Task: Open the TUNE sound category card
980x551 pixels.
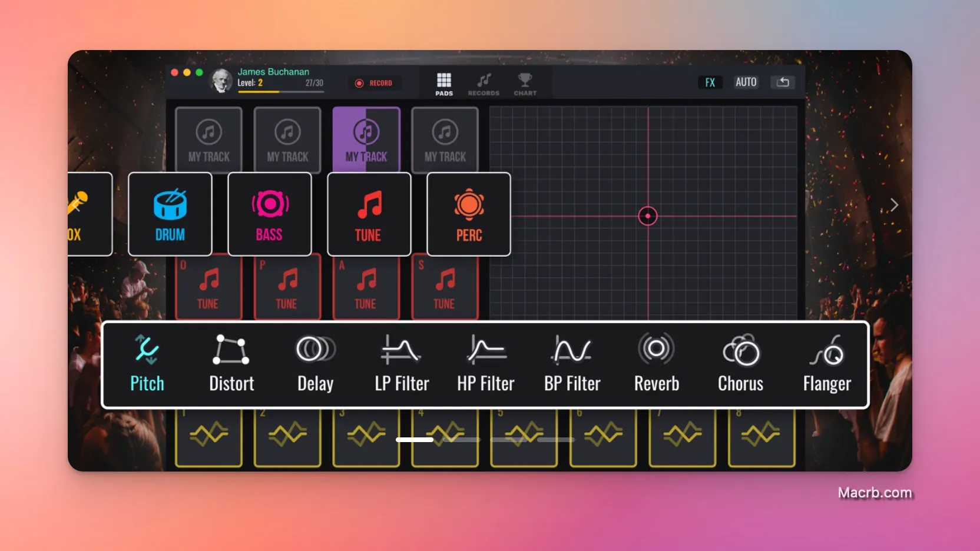Action: [369, 214]
